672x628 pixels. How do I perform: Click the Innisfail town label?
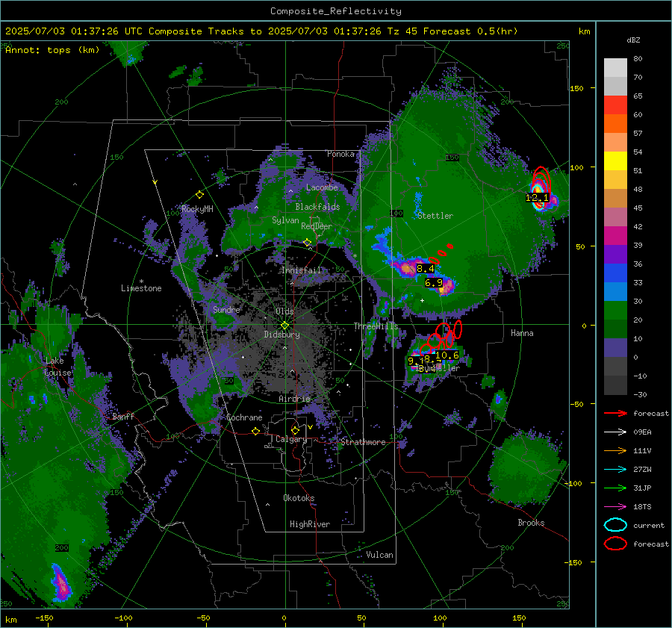click(301, 270)
